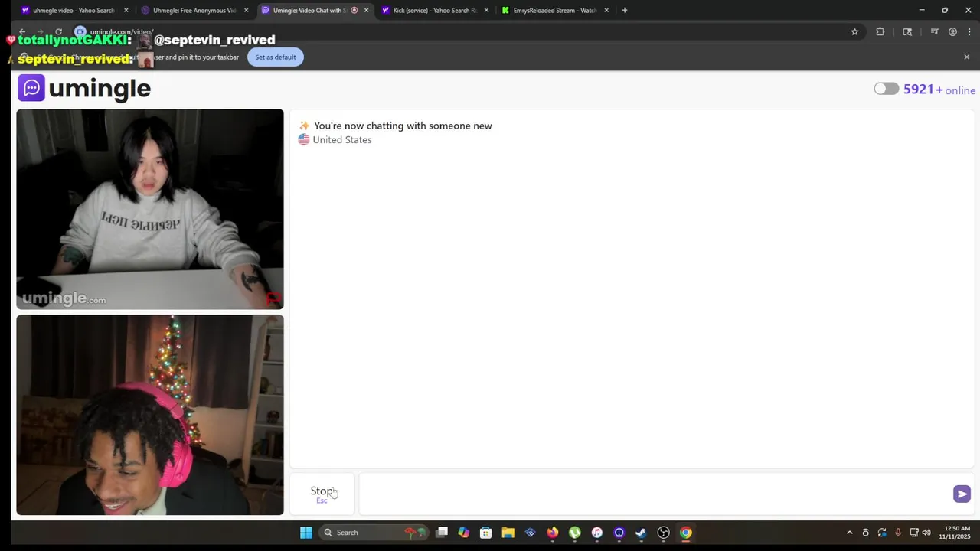Click the Stop button in chat
This screenshot has width=980, height=551.
pyautogui.click(x=322, y=494)
